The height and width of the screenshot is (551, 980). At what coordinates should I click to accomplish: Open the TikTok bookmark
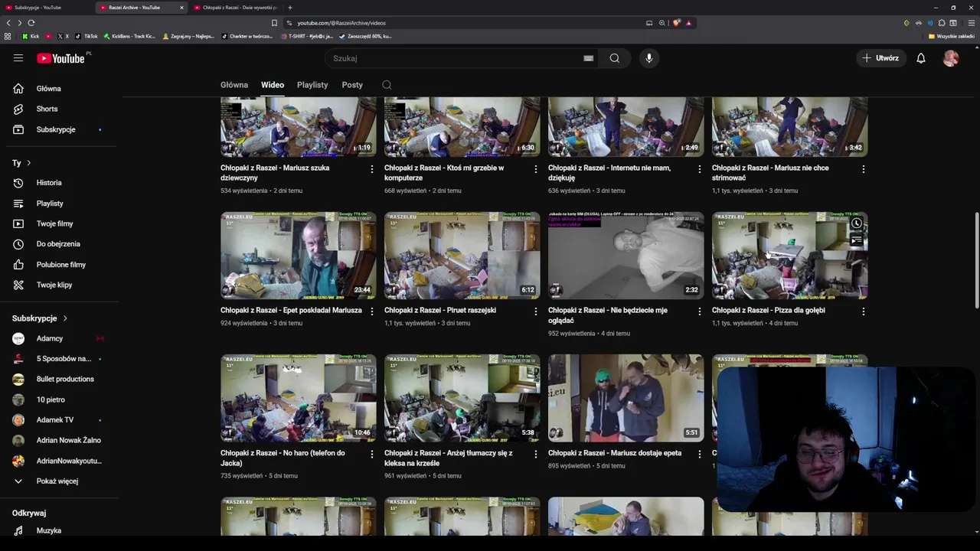click(x=87, y=36)
